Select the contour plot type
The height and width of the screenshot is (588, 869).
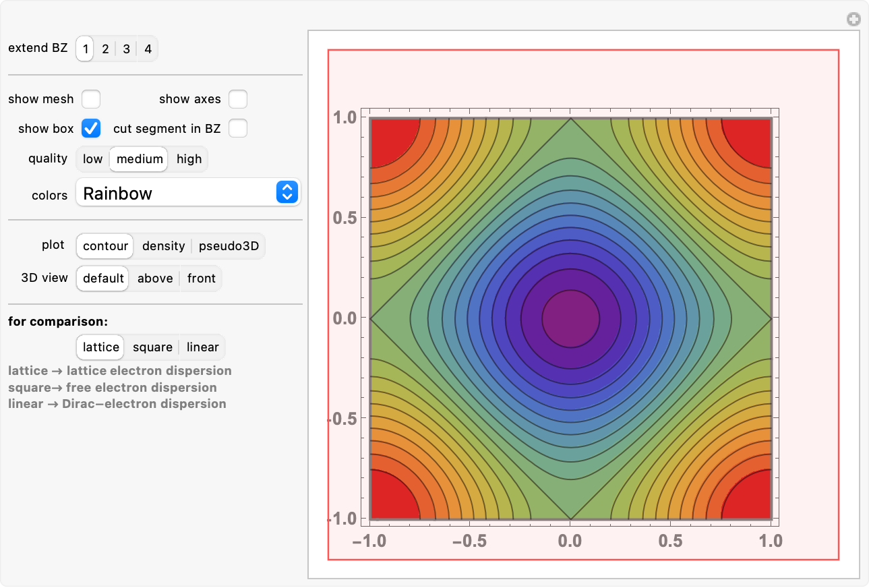tap(105, 246)
